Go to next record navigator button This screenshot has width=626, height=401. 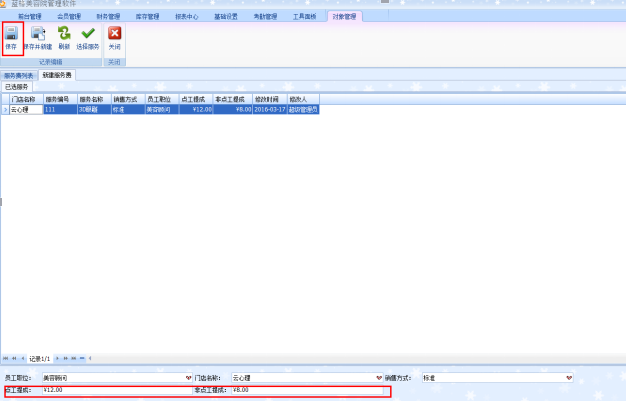57,358
